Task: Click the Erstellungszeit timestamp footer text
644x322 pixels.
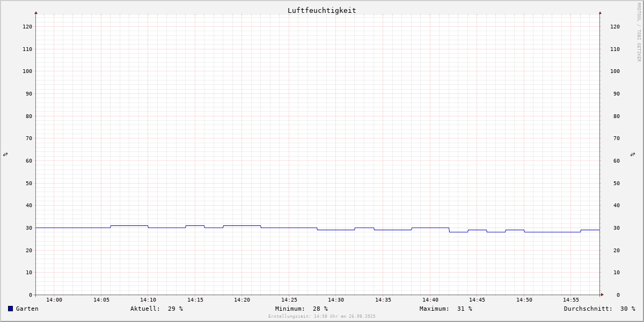Action: (322, 317)
